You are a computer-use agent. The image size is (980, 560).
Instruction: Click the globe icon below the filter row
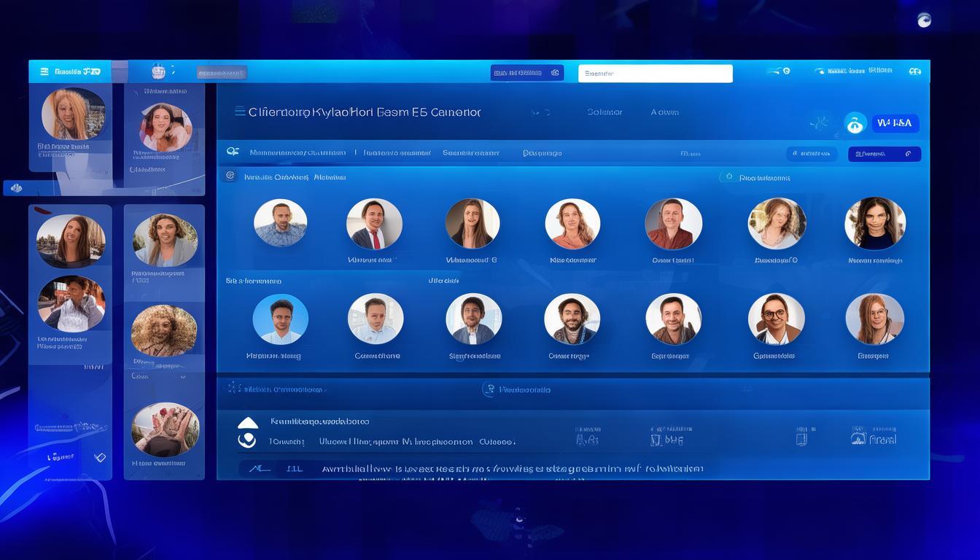pyautogui.click(x=230, y=176)
